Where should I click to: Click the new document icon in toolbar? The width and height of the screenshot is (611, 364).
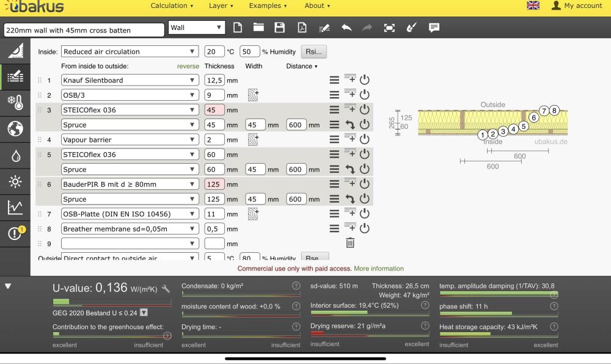pyautogui.click(x=237, y=27)
